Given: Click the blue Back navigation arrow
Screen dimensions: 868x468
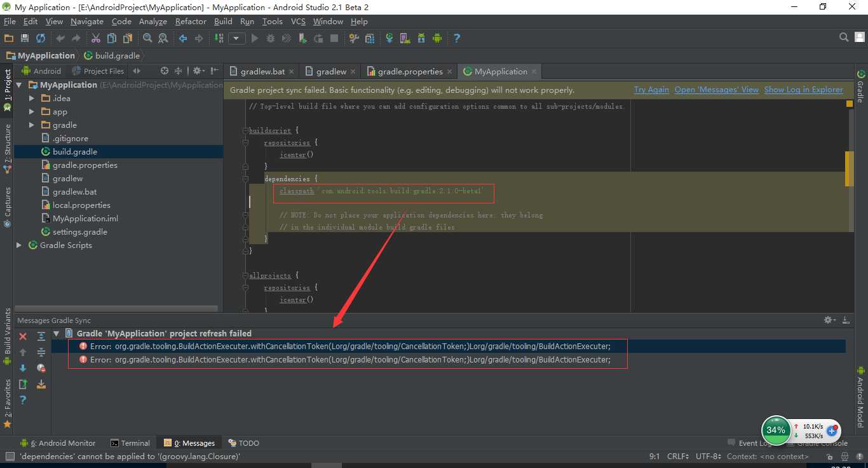Looking at the screenshot, I should (x=183, y=38).
